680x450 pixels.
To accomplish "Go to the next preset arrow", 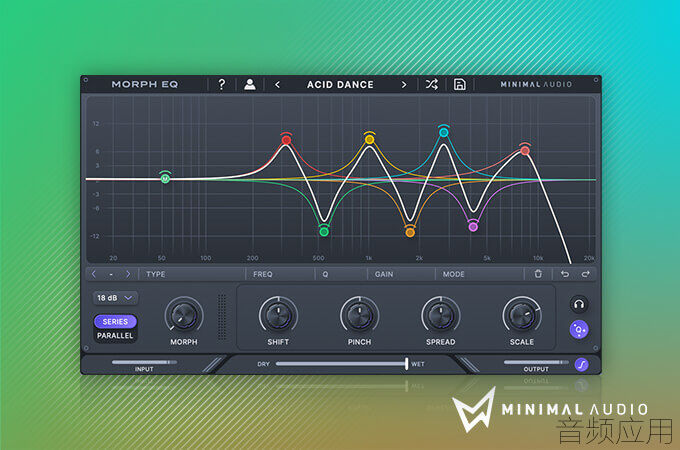I will 404,85.
